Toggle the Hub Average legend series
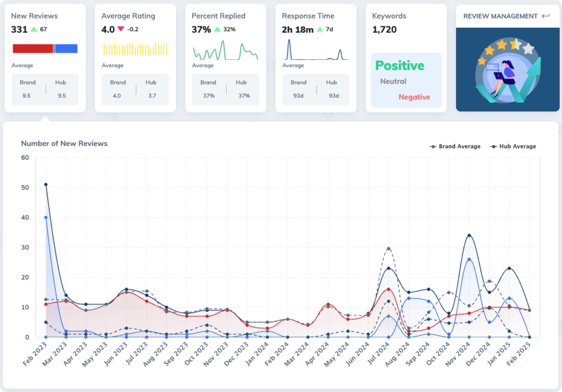The image size is (562, 392). [x=513, y=147]
